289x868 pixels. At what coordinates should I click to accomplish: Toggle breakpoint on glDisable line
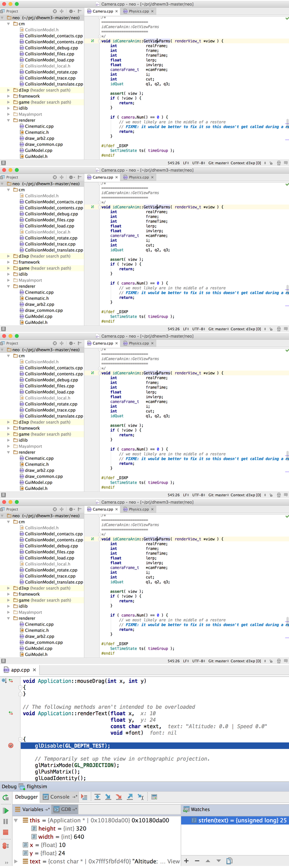(x=11, y=746)
